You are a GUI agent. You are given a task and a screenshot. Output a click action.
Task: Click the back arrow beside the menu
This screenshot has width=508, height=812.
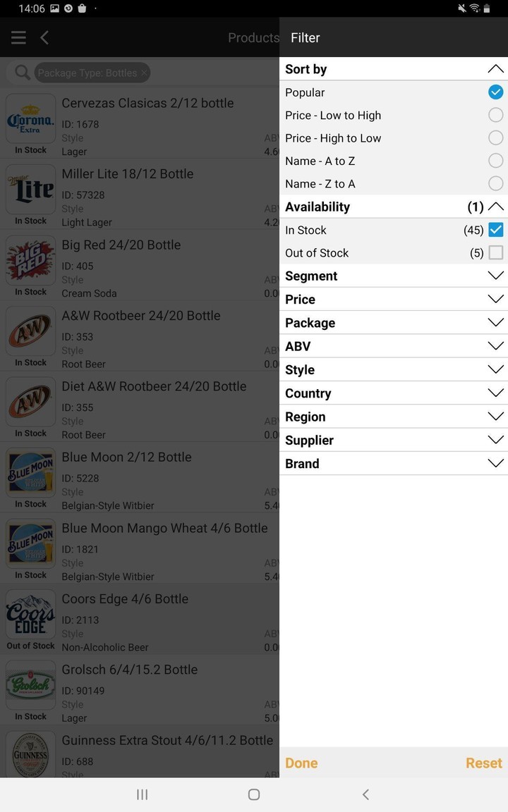coord(44,37)
